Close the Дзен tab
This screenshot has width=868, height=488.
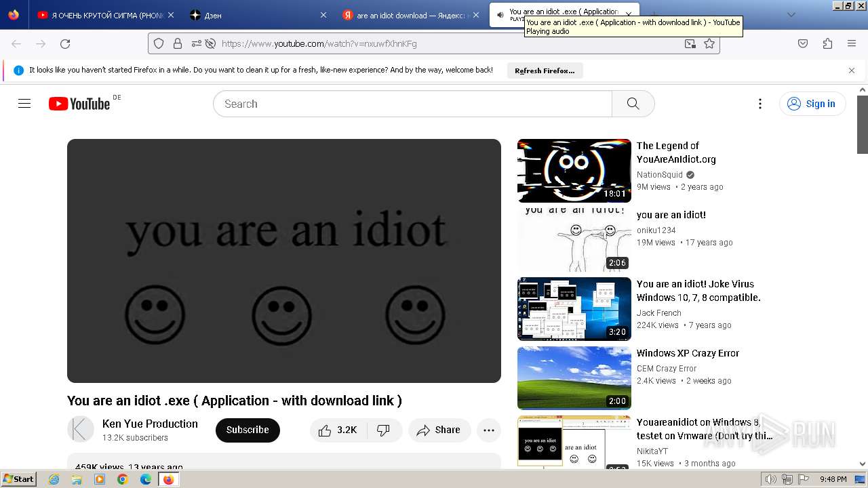pyautogui.click(x=323, y=15)
